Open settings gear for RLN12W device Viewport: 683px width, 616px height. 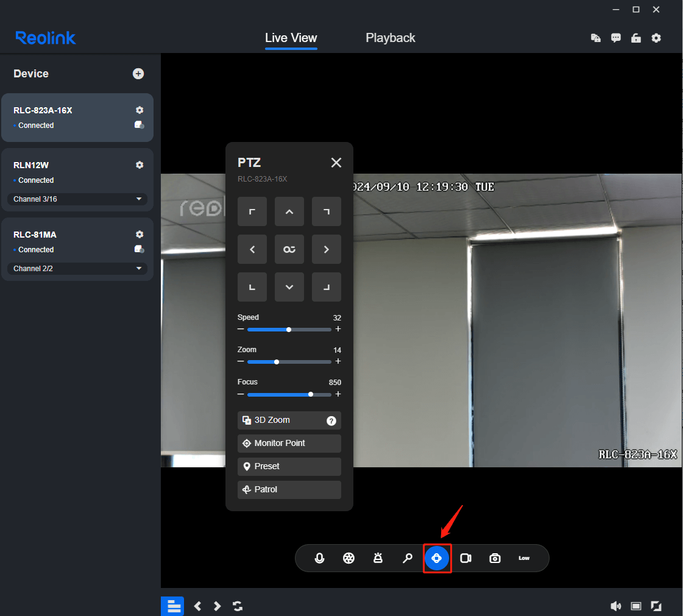(x=140, y=165)
